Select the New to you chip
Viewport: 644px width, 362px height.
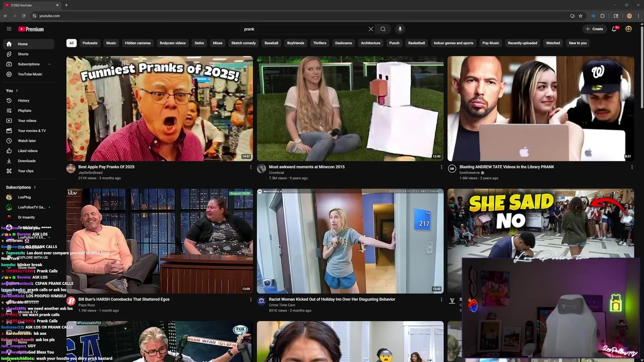pos(578,43)
